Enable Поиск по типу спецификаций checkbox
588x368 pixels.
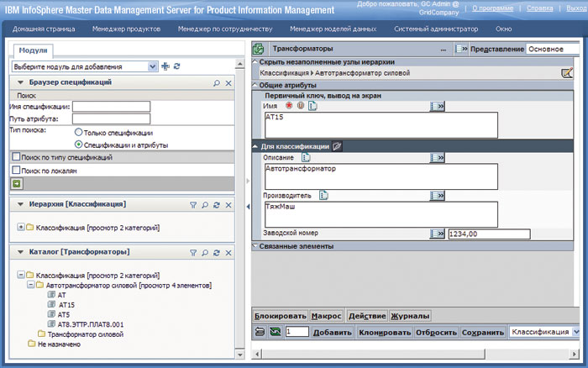pyautogui.click(x=16, y=156)
